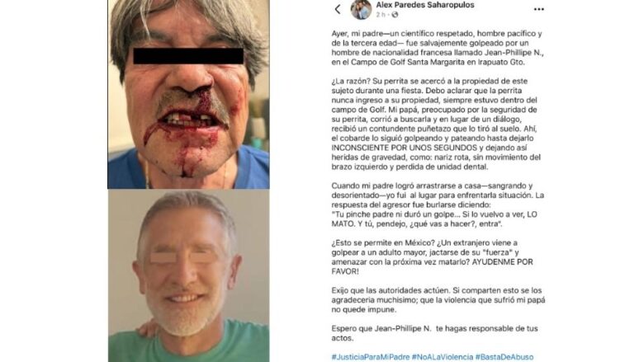Open the three-dot post options menu
The height and width of the screenshot is (362, 644).
(539, 9)
